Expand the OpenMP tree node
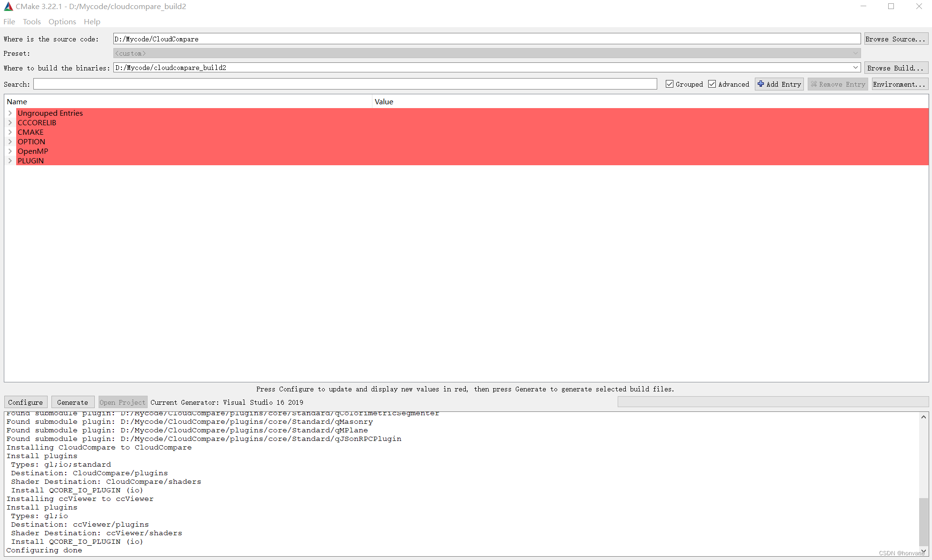The width and height of the screenshot is (932, 560). pos(10,151)
